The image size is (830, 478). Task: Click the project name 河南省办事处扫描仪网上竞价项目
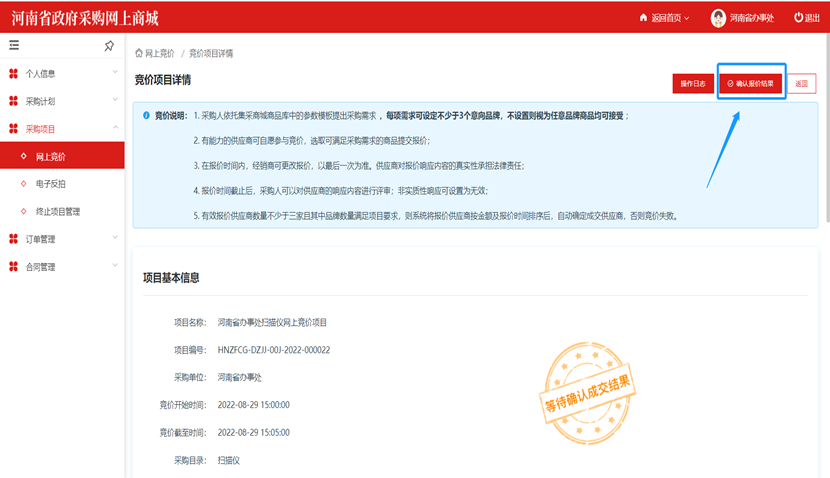pyautogui.click(x=272, y=322)
